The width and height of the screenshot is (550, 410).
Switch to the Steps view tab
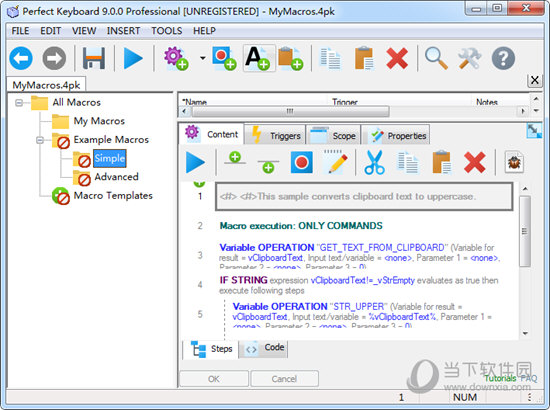tap(211, 349)
